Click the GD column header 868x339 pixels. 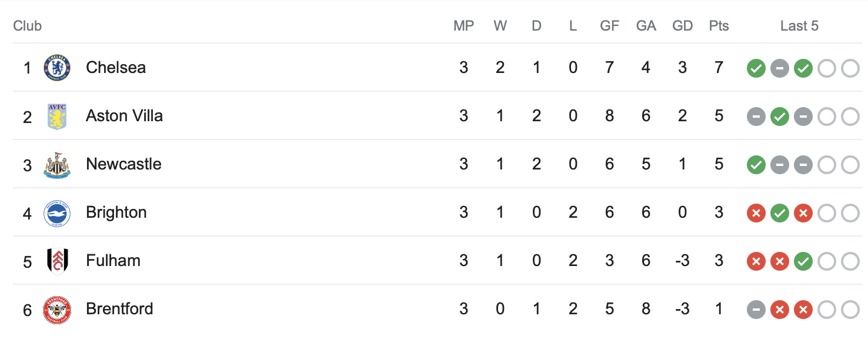[682, 26]
